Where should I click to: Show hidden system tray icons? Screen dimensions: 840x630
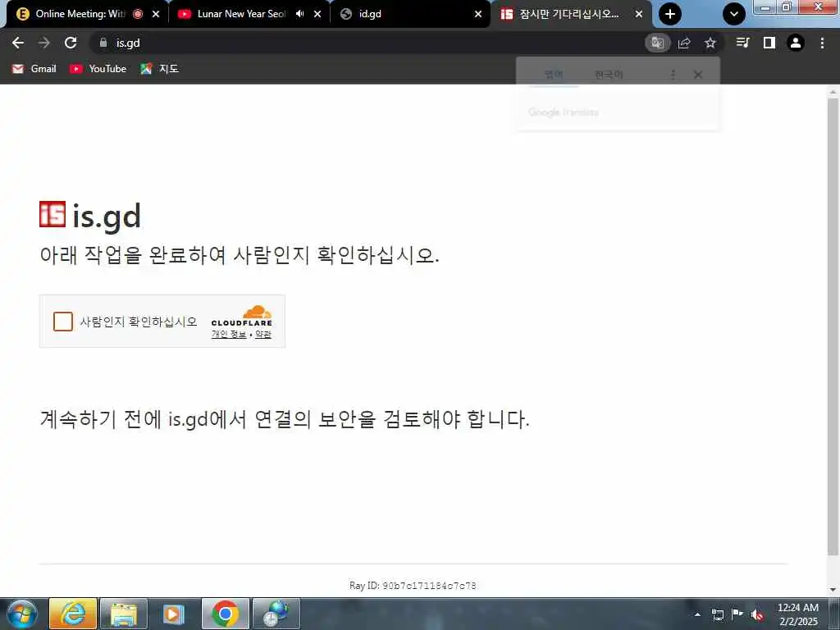(697, 614)
